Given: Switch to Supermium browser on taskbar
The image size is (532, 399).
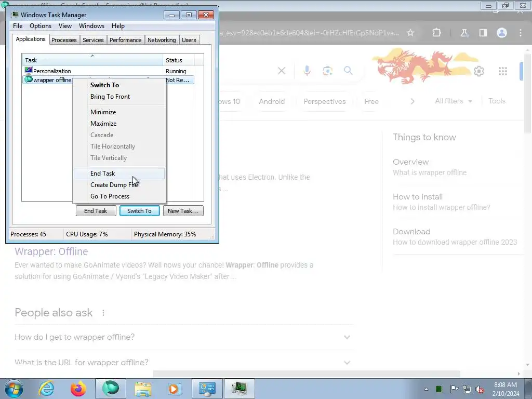Looking at the screenshot, I should pos(111,389).
